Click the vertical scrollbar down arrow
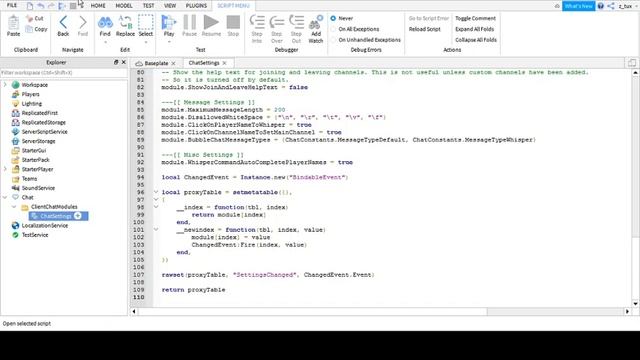This screenshot has width=640, height=360. 635,303
